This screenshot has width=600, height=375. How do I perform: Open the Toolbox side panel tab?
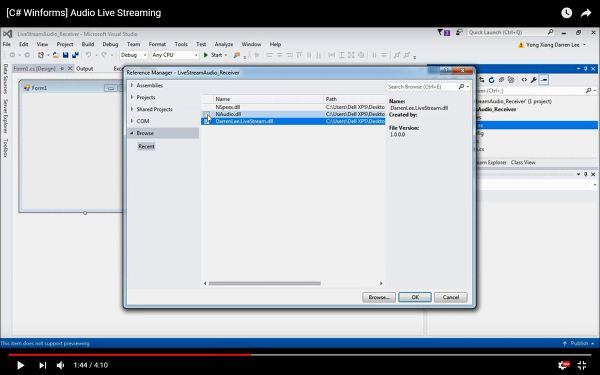pos(5,148)
